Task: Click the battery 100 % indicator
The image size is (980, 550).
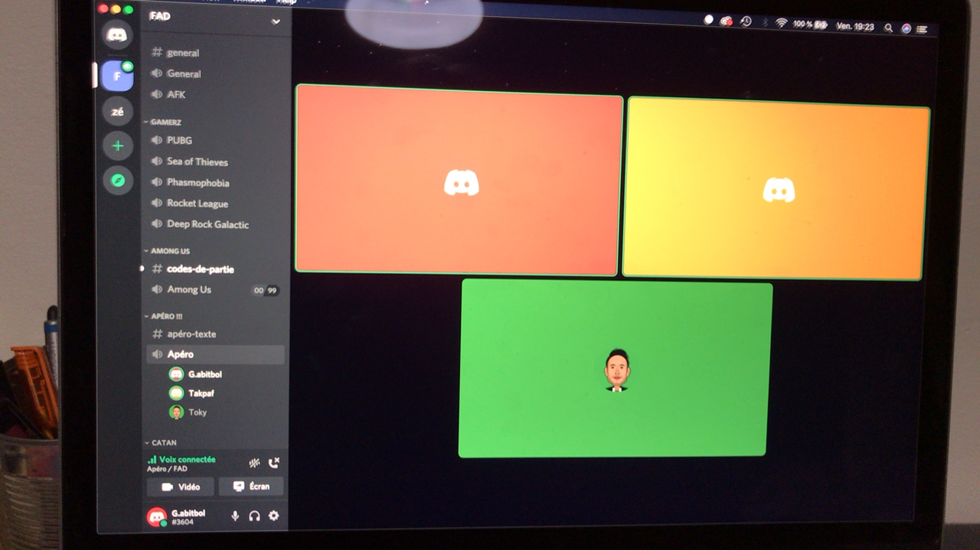Action: [810, 24]
